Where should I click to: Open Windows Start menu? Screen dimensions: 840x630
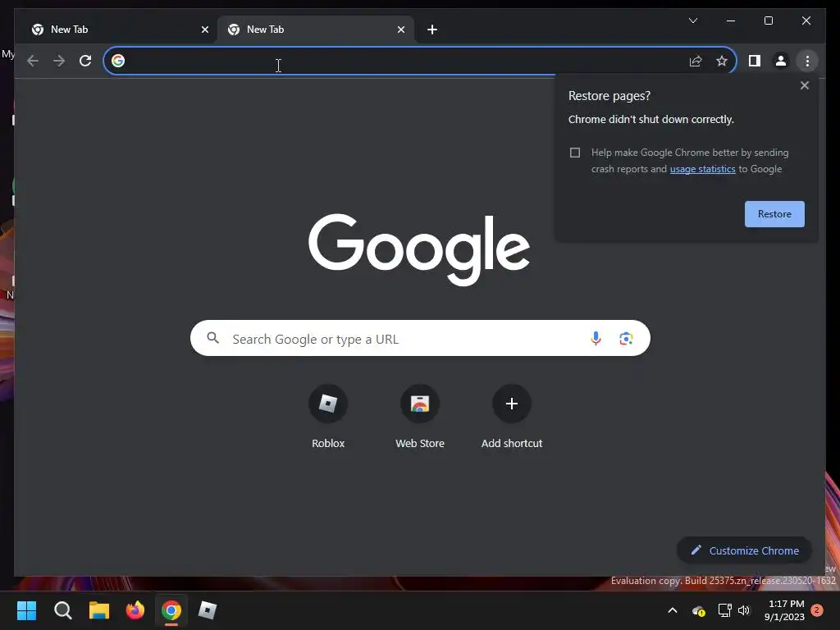[26, 610]
